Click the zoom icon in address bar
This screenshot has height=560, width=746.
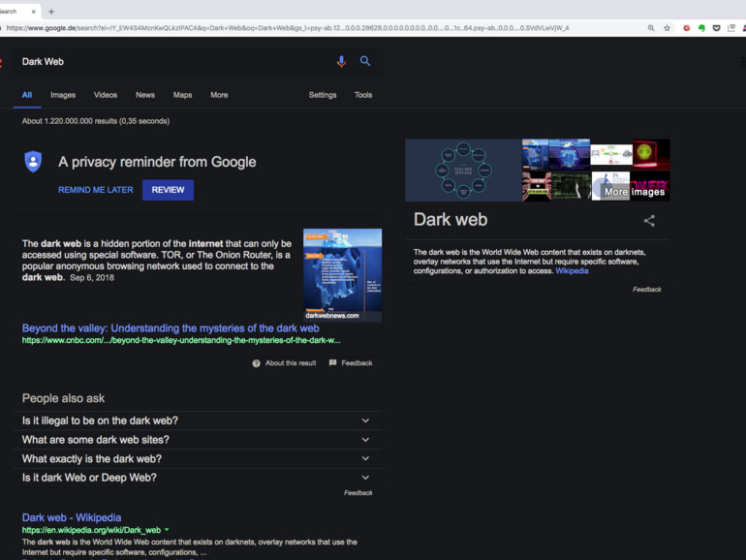(651, 28)
